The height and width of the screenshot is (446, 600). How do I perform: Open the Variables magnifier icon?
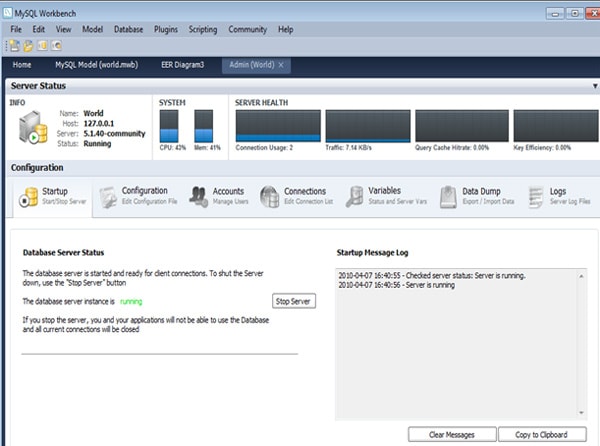click(x=355, y=197)
